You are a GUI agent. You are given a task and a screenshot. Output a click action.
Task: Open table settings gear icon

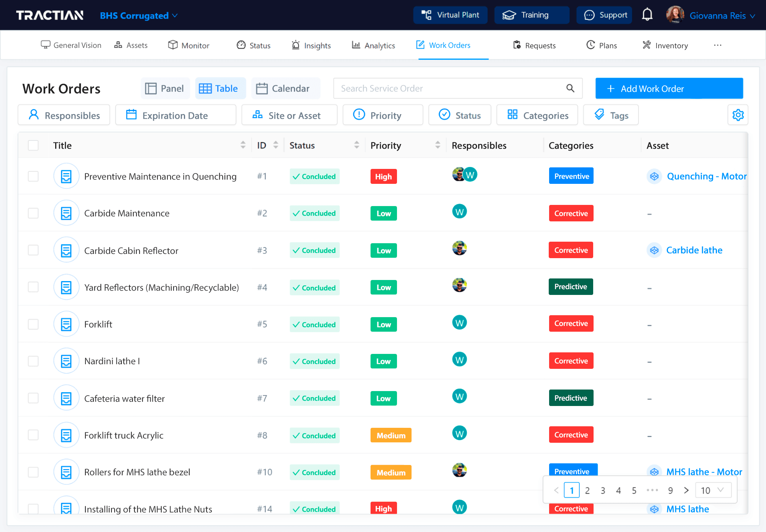[738, 115]
